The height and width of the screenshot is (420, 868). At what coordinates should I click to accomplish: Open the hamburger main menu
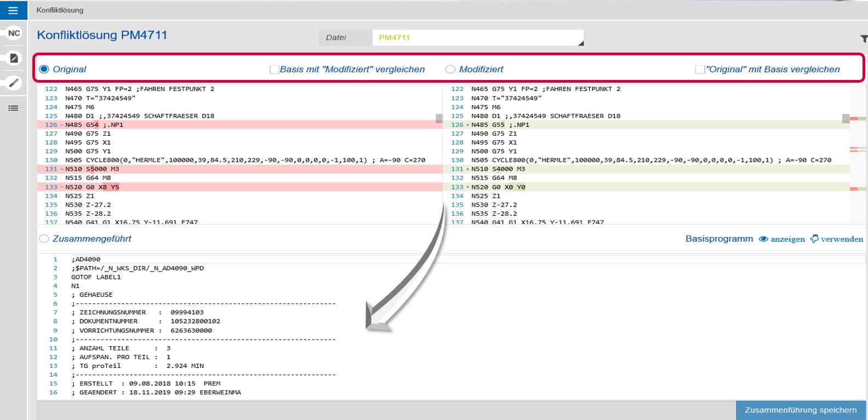click(x=13, y=10)
